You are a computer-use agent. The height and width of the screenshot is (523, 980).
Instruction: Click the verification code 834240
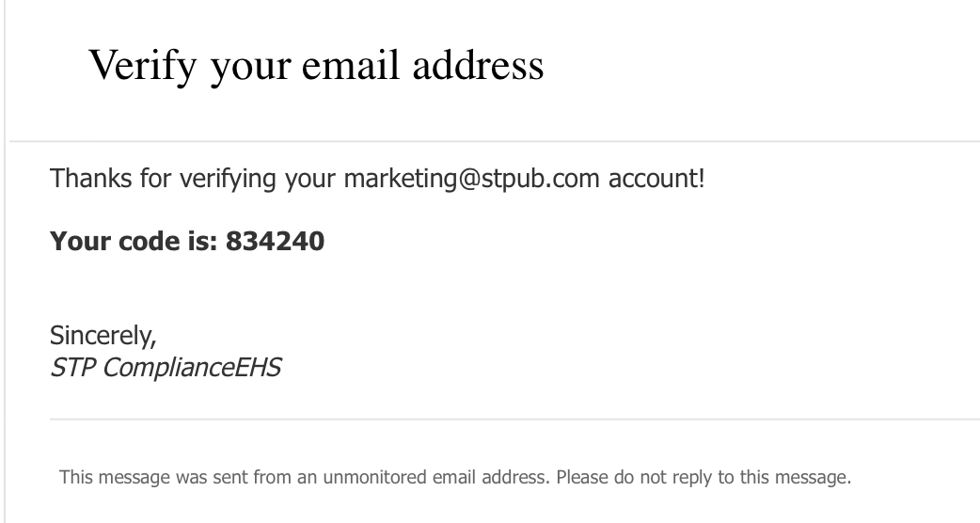point(275,242)
